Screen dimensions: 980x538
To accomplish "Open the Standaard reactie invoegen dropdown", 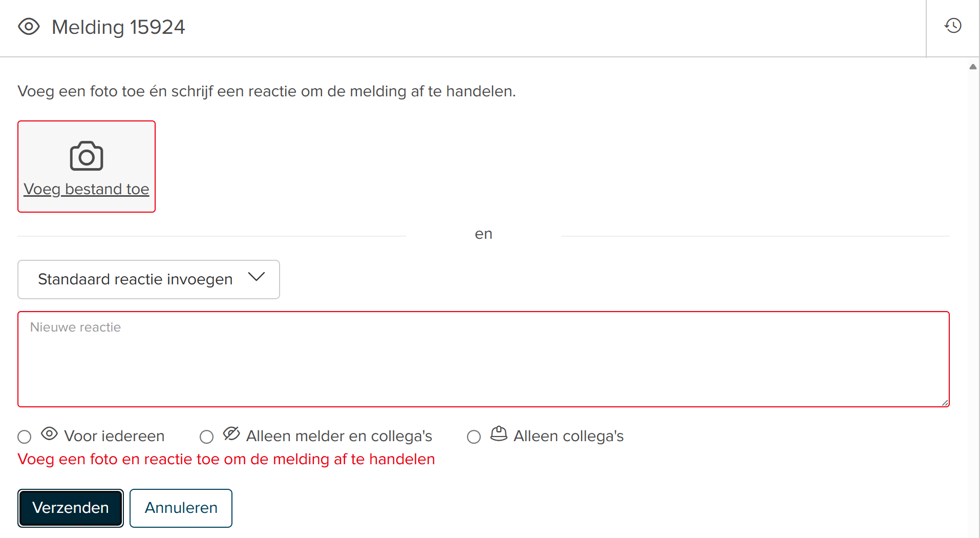I will [148, 279].
